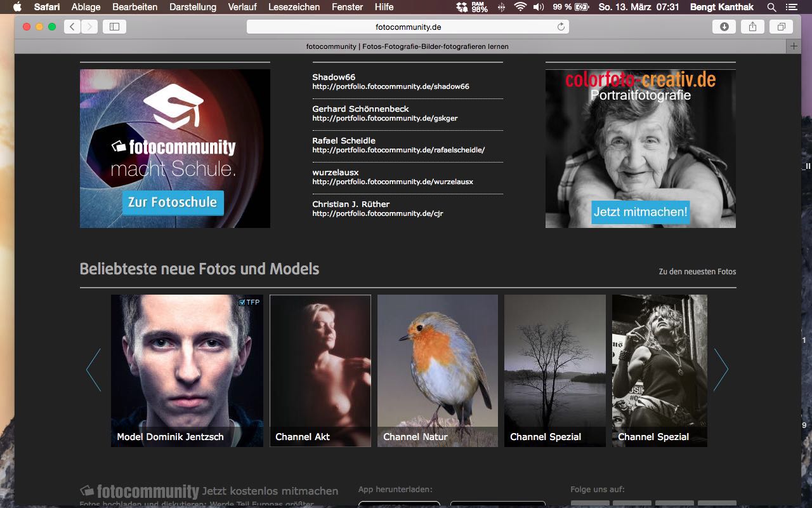Open the Share button in the toolbar
This screenshot has width=812, height=508.
(x=752, y=27)
